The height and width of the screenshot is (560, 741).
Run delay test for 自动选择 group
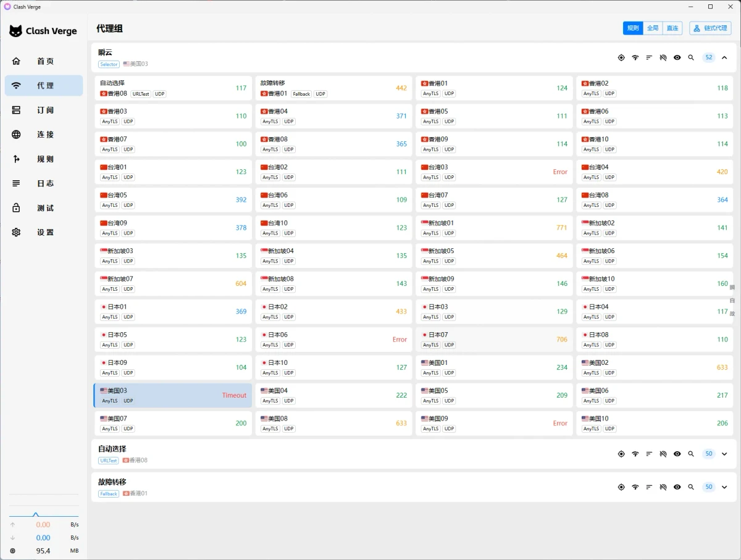[635, 454]
